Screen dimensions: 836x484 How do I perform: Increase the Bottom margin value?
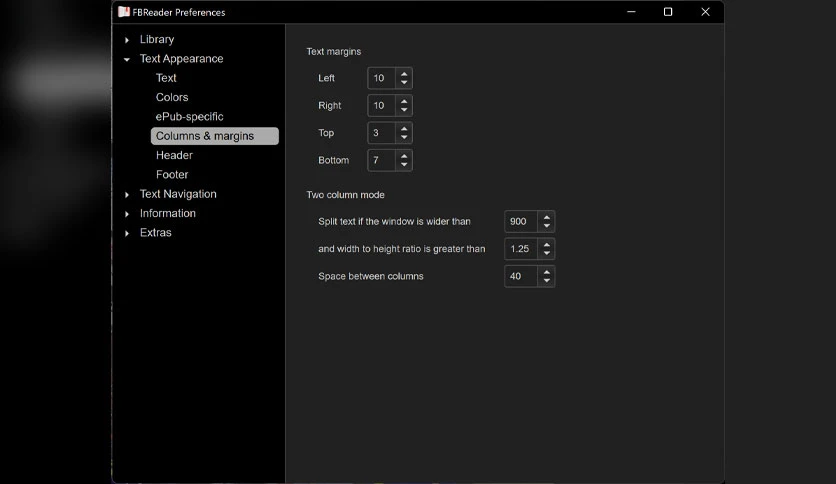point(404,156)
